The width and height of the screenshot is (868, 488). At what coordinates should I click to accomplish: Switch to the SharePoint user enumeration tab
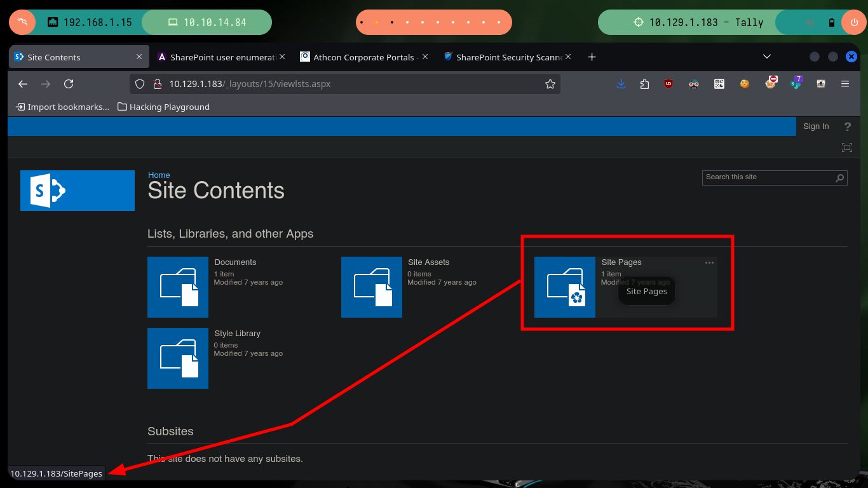click(220, 57)
